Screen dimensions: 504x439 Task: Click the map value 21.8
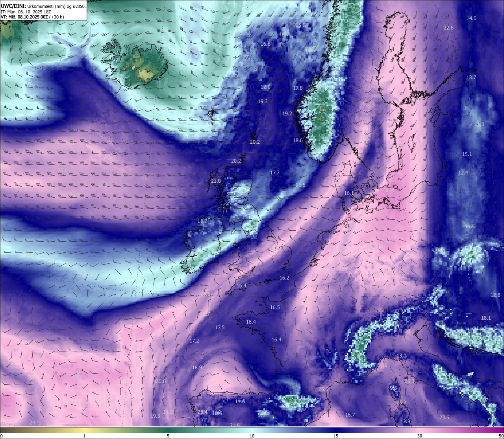click(x=235, y=425)
